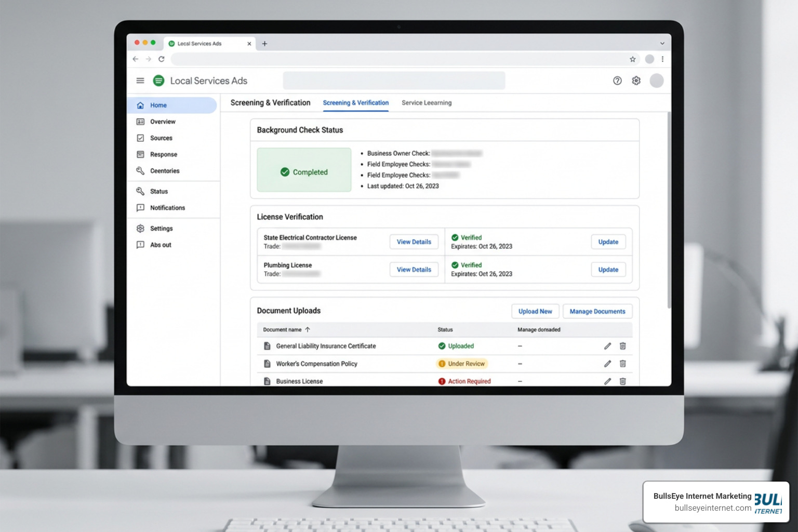This screenshot has height=532, width=798.
Task: Edit the Worker's Compensation Policy document
Action: (x=607, y=364)
